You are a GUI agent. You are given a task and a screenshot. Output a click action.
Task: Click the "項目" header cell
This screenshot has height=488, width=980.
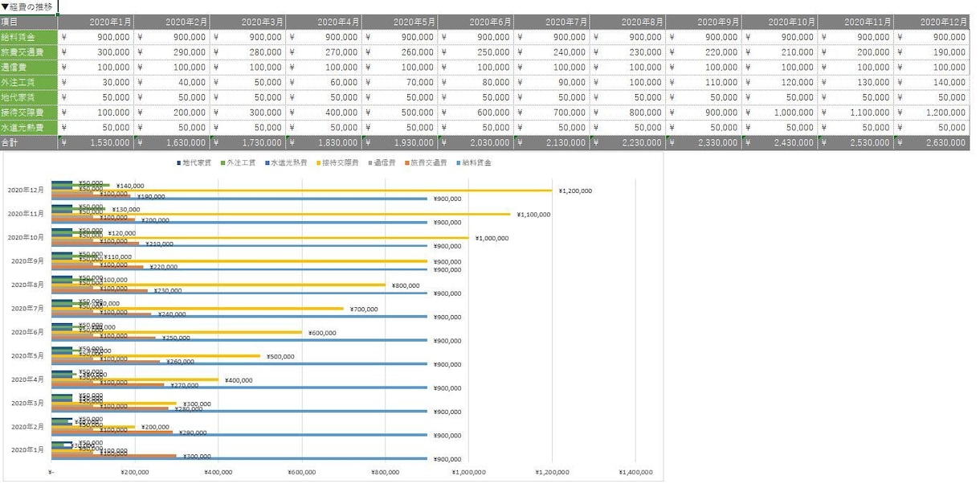tap(29, 22)
